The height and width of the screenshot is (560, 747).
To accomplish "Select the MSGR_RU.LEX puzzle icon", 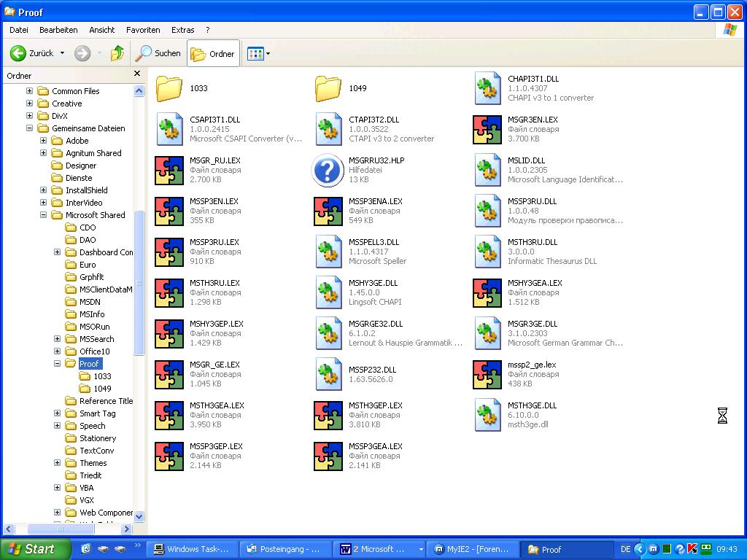I will pyautogui.click(x=169, y=171).
